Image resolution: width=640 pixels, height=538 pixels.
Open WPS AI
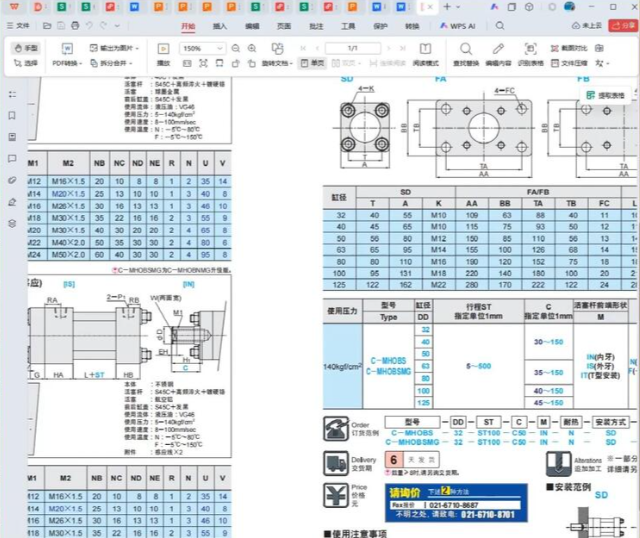click(458, 26)
